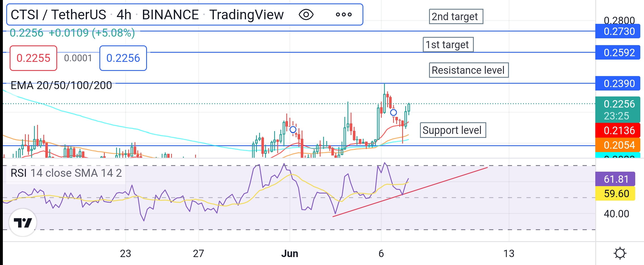Image resolution: width=644 pixels, height=265 pixels.
Task: Click the 0.2390 resistance price tag
Action: click(x=618, y=83)
